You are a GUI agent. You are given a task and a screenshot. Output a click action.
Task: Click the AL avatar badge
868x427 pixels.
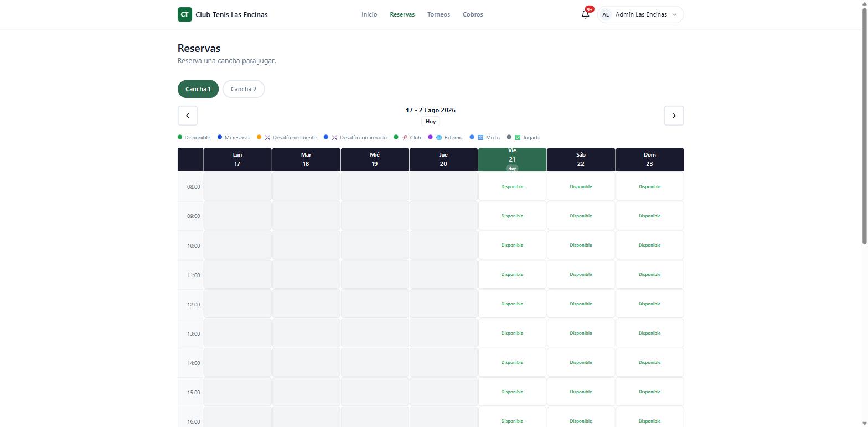pos(606,14)
